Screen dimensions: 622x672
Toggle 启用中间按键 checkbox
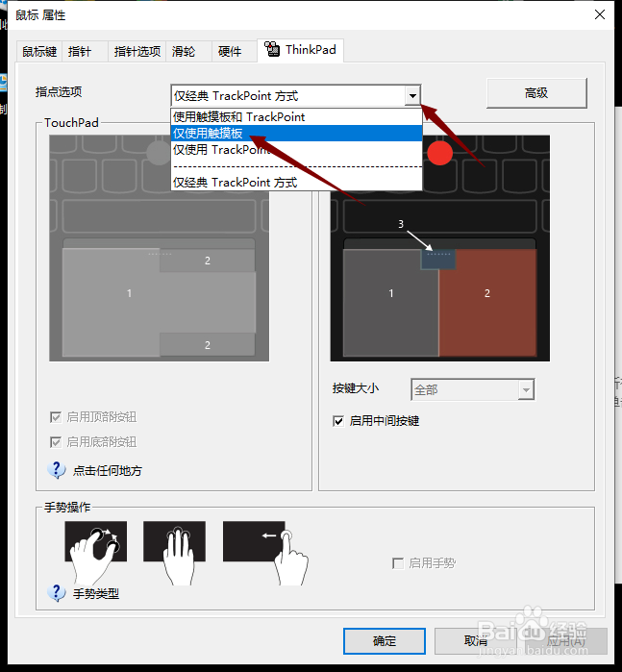click(x=338, y=421)
